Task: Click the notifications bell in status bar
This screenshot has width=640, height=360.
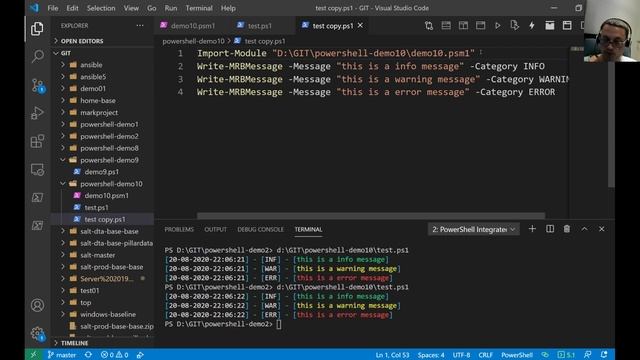Action: tap(604, 355)
